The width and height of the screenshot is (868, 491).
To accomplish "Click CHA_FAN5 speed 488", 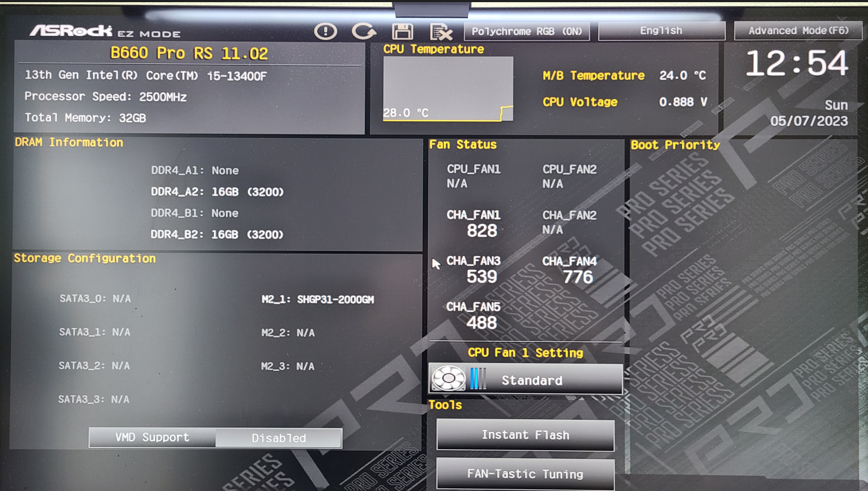I will (473, 316).
